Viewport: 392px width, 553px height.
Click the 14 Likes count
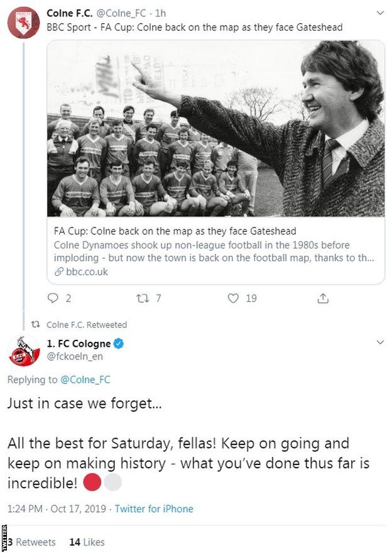point(87,542)
